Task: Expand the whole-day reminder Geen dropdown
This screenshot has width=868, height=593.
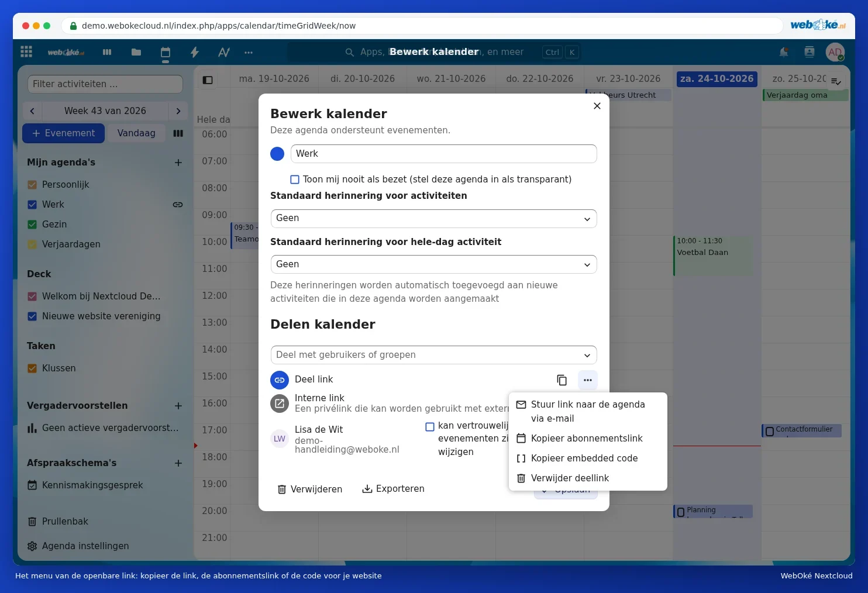Action: (433, 264)
